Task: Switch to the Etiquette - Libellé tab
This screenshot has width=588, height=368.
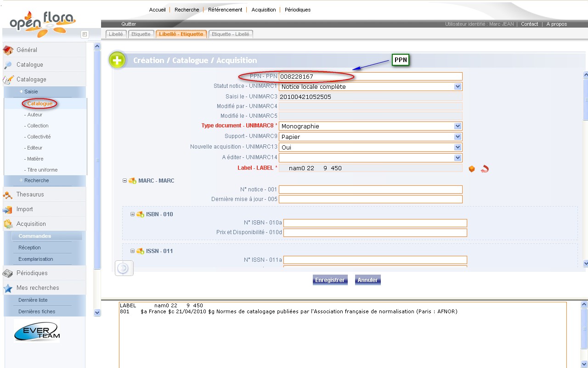Action: (231, 34)
